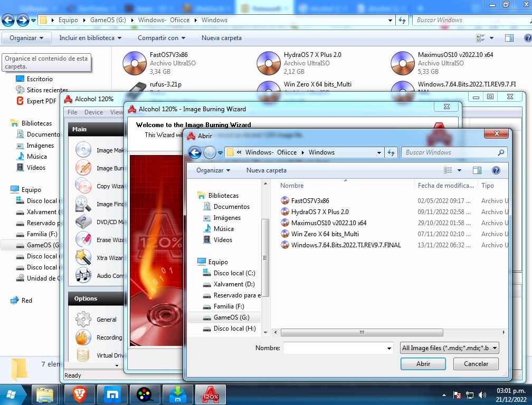Expand address path dropdown in Abrir dialog
Viewport: 532px width, 405px height.
[379, 152]
